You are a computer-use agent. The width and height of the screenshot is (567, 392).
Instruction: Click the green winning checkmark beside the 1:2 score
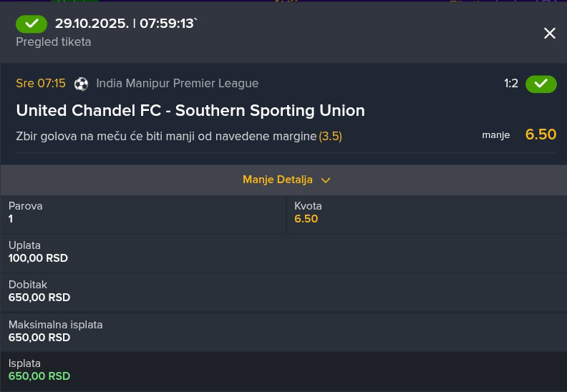(x=541, y=84)
